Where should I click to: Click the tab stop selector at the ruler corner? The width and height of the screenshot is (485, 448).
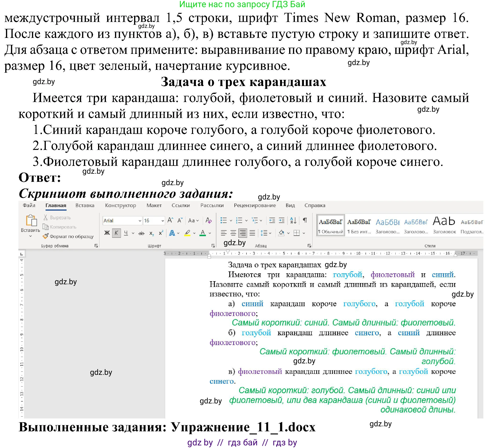pos(22,254)
